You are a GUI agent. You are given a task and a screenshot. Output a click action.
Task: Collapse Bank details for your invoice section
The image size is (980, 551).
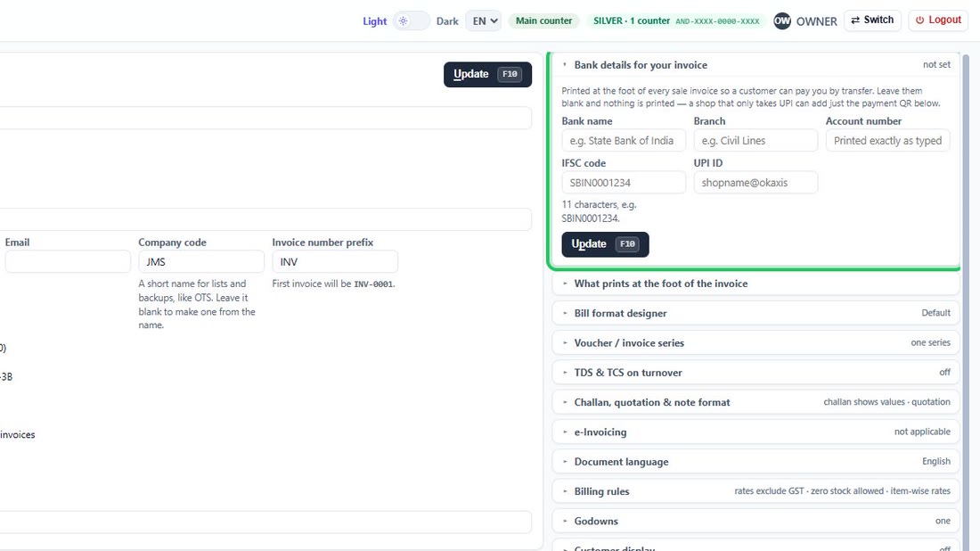756,65
